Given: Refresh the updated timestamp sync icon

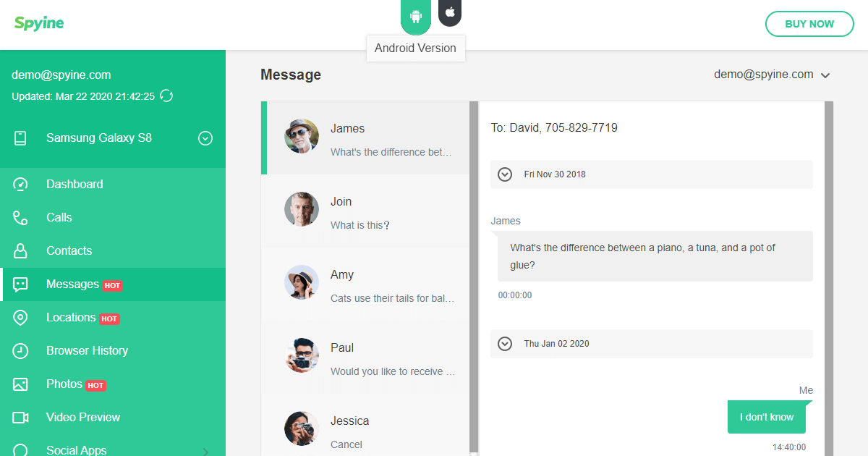Looking at the screenshot, I should [166, 96].
